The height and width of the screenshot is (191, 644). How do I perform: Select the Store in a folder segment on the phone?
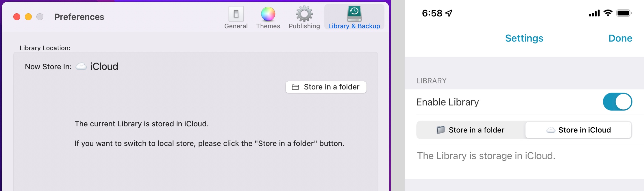[471, 130]
